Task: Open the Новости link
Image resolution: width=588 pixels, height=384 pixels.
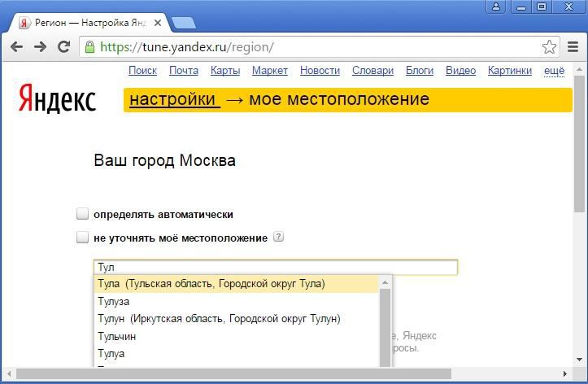Action: coord(320,71)
